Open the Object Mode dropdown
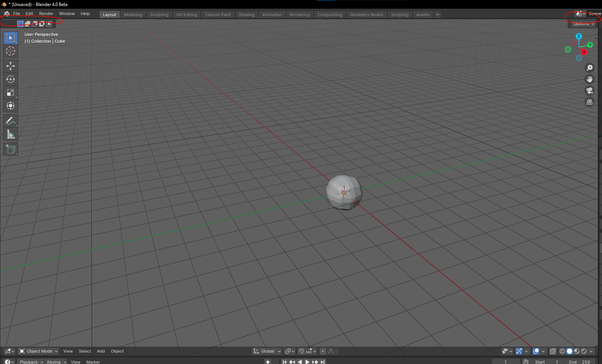602x364 pixels. click(x=38, y=351)
